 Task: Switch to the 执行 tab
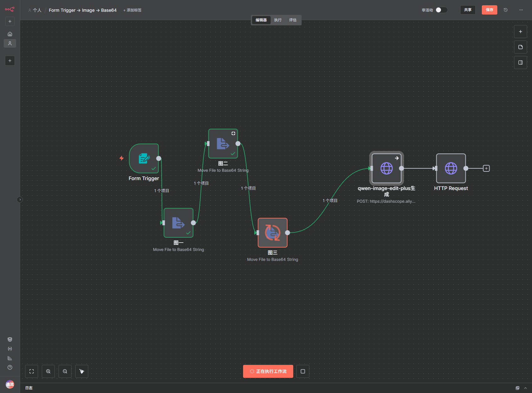tap(278, 20)
